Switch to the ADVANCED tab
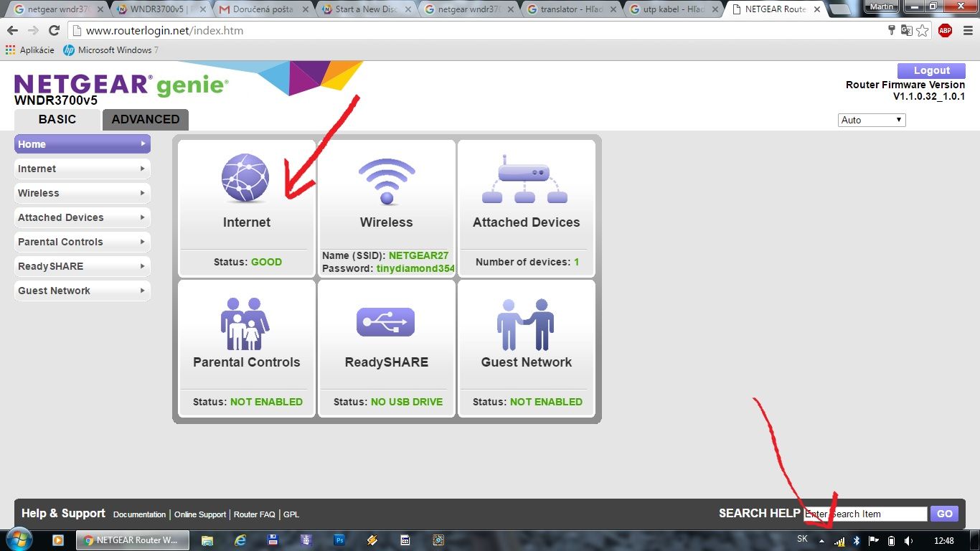Screen dimensions: 980x551 click(x=145, y=120)
